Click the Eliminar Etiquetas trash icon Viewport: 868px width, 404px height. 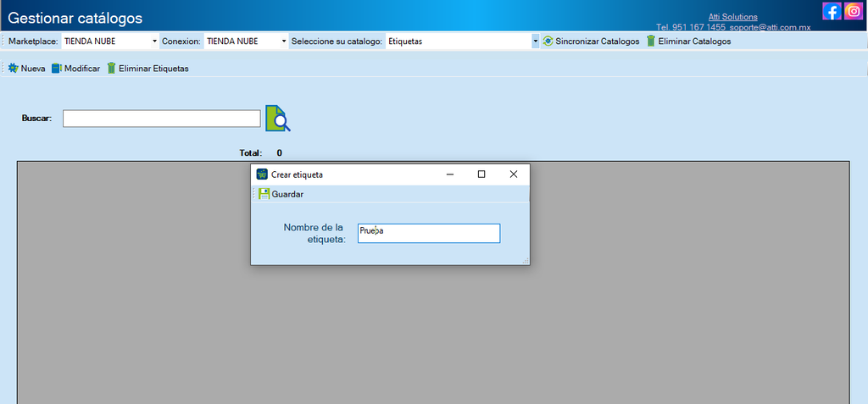tap(111, 69)
